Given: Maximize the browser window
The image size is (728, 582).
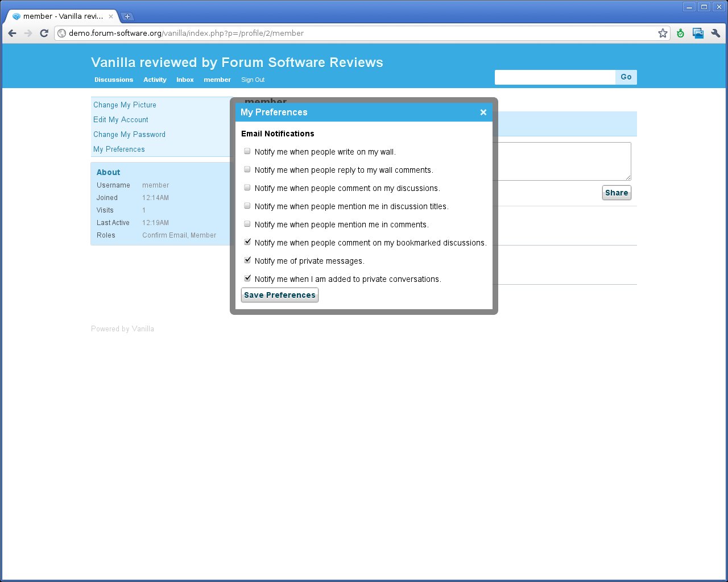Looking at the screenshot, I should click(x=704, y=7).
